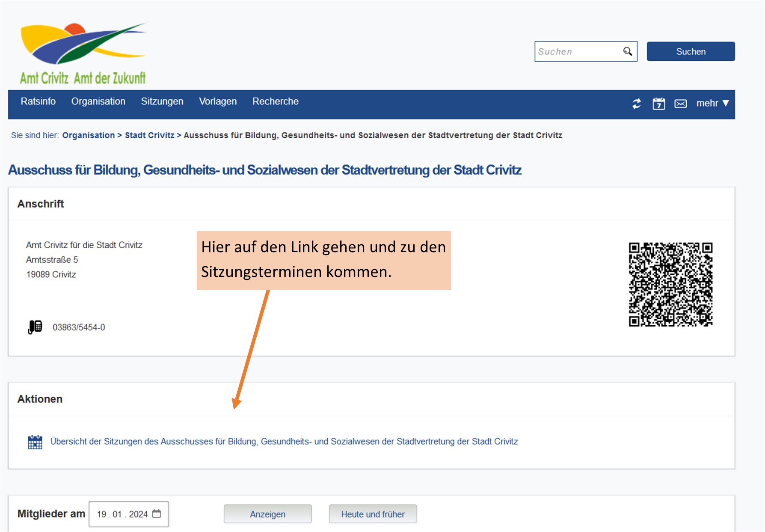
Task: Open the calendar icon in navbar
Action: 658,104
